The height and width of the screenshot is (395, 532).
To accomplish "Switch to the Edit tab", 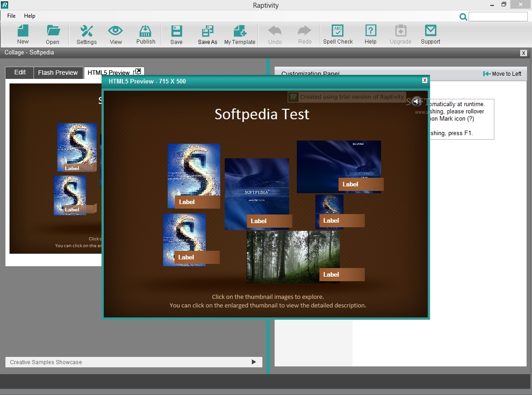I will tap(19, 73).
